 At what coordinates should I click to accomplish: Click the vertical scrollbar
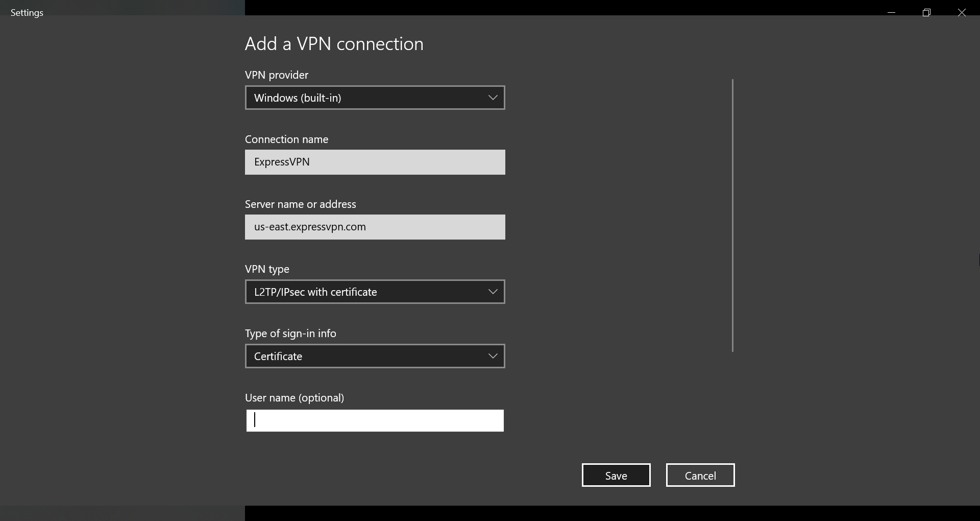tap(732, 215)
